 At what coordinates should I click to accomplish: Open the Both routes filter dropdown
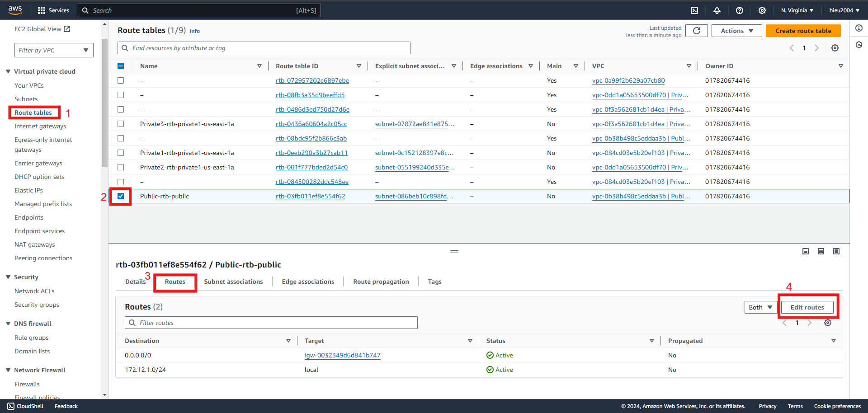tap(760, 307)
